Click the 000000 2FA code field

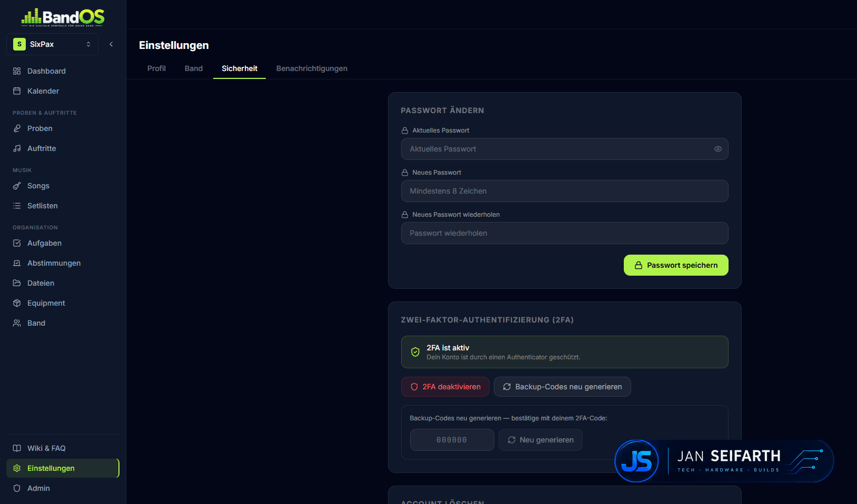click(x=452, y=440)
